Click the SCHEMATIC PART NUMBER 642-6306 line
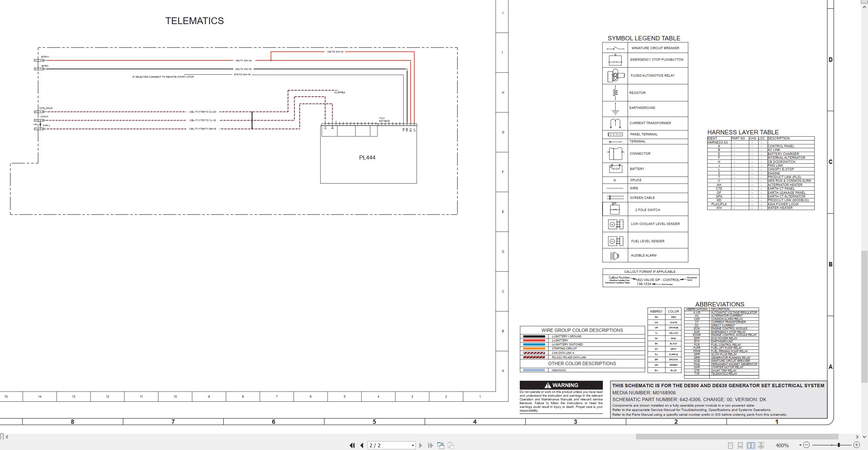Viewport: 868px width, 450px height. pos(689,399)
